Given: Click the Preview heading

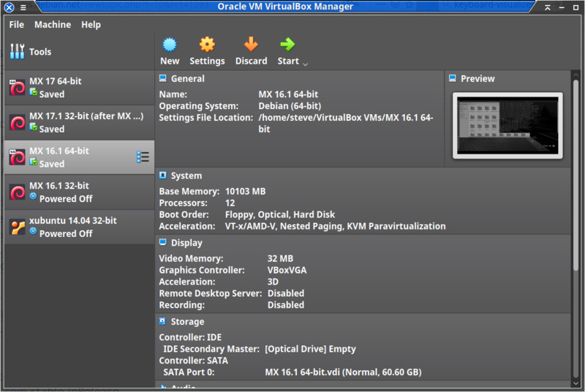Looking at the screenshot, I should click(478, 79).
